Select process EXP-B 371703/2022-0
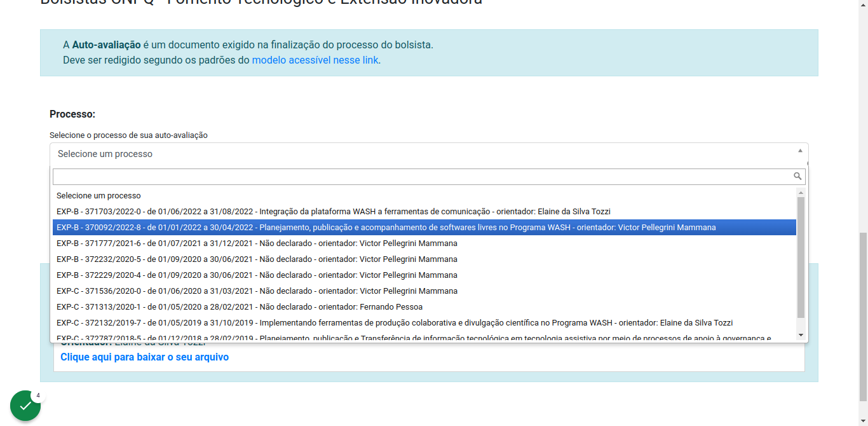 [x=424, y=211]
